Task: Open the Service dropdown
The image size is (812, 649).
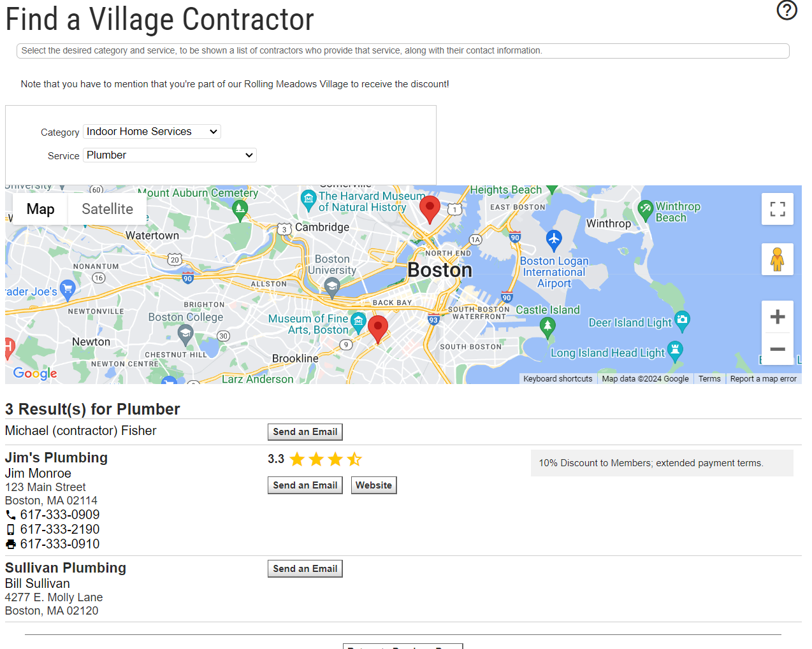Action: click(x=170, y=155)
